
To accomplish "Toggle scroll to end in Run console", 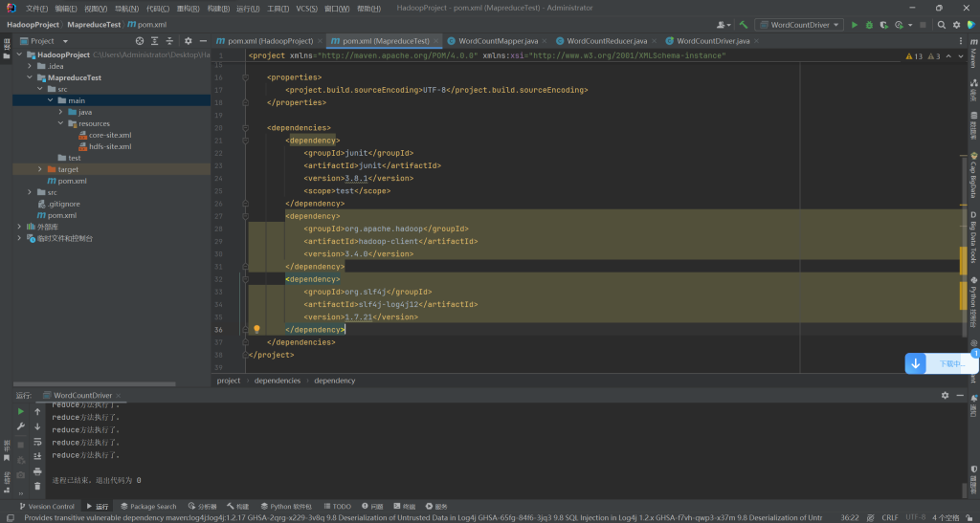I will point(37,457).
